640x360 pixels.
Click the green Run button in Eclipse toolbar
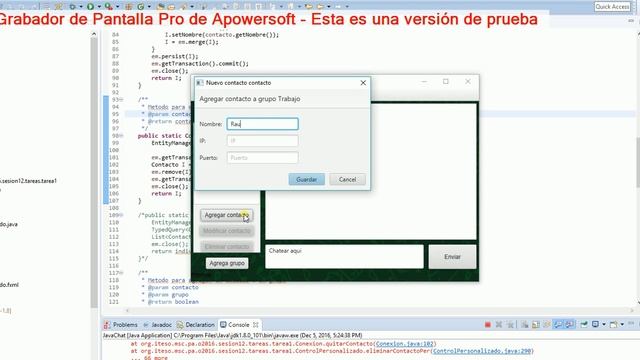click(90, 7)
